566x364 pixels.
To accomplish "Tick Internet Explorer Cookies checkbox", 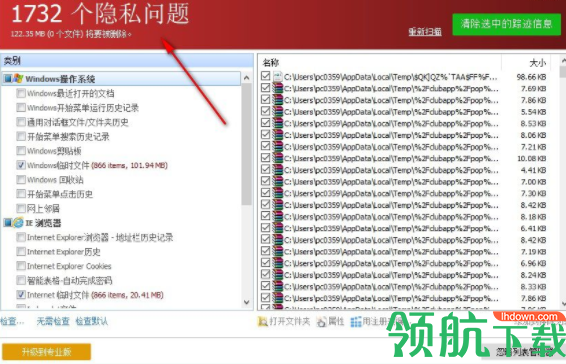I will click(x=21, y=266).
